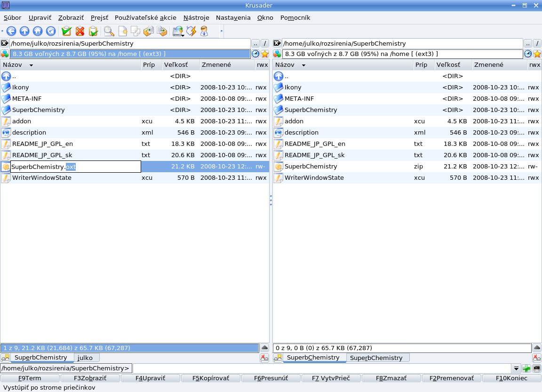The image size is (542, 392).
Task: Sort right panel by Zmenené column
Action: [500, 64]
